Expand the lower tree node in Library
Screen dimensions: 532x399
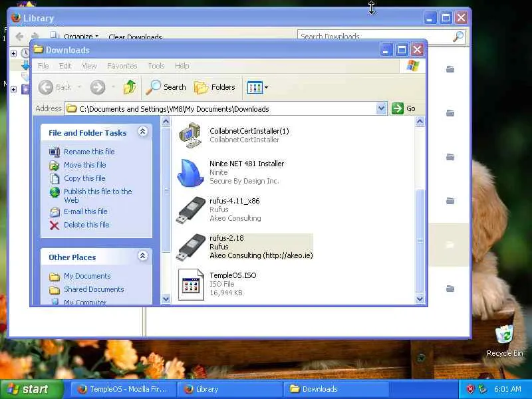13,90
